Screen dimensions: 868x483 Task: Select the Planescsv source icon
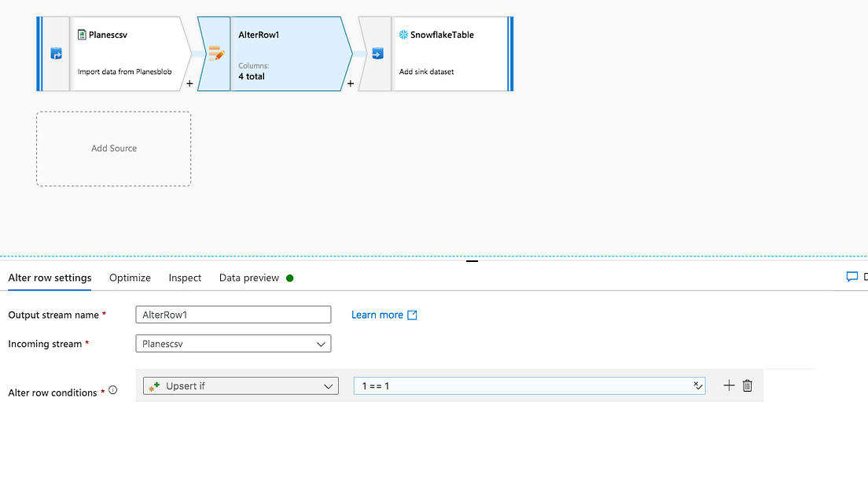click(x=54, y=53)
